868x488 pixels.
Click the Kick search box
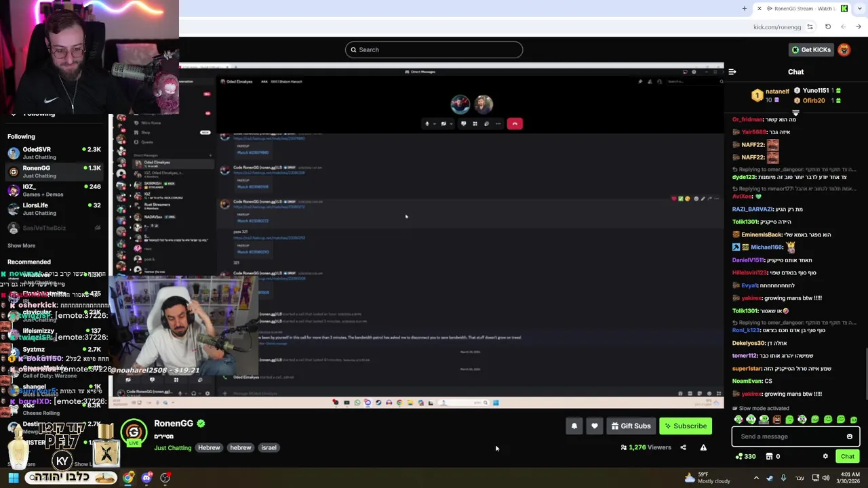[x=434, y=49]
